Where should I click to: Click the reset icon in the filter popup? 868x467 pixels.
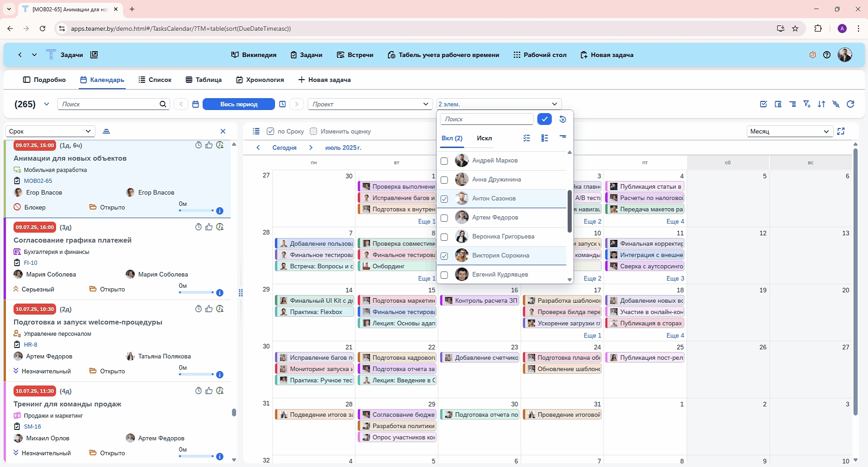(563, 119)
